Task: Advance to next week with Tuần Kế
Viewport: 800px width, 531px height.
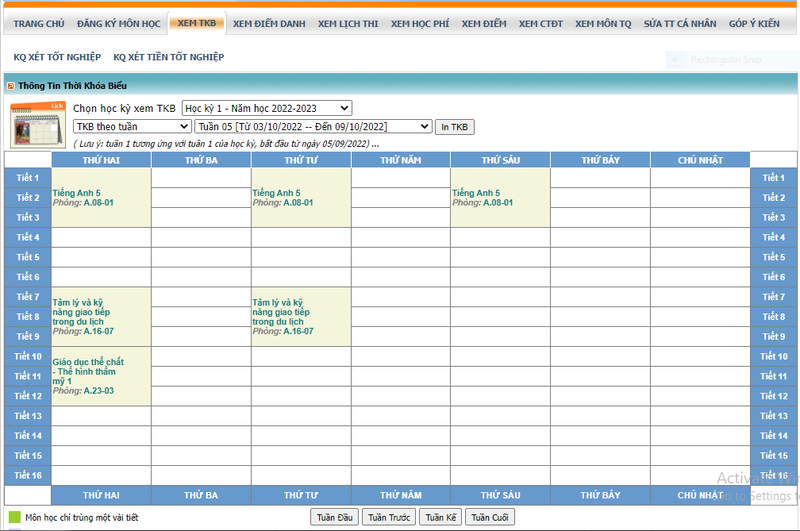Action: [x=441, y=517]
